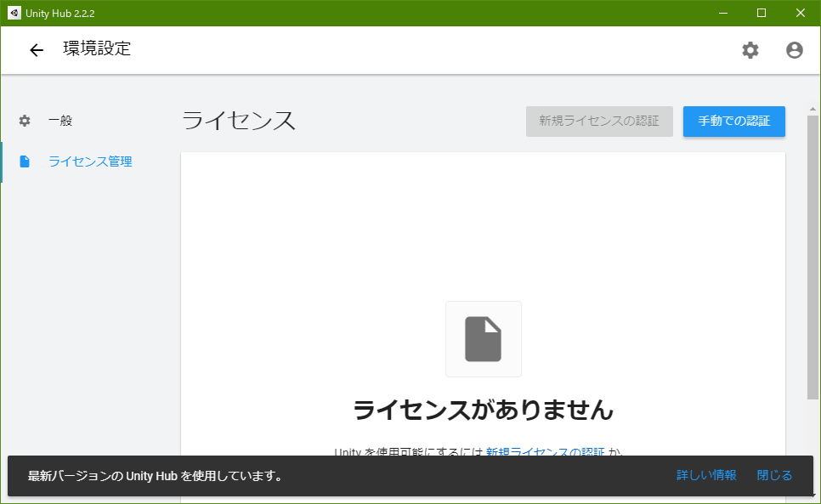
Task: Open the 詳しい情報 link in notification
Action: tap(706, 475)
